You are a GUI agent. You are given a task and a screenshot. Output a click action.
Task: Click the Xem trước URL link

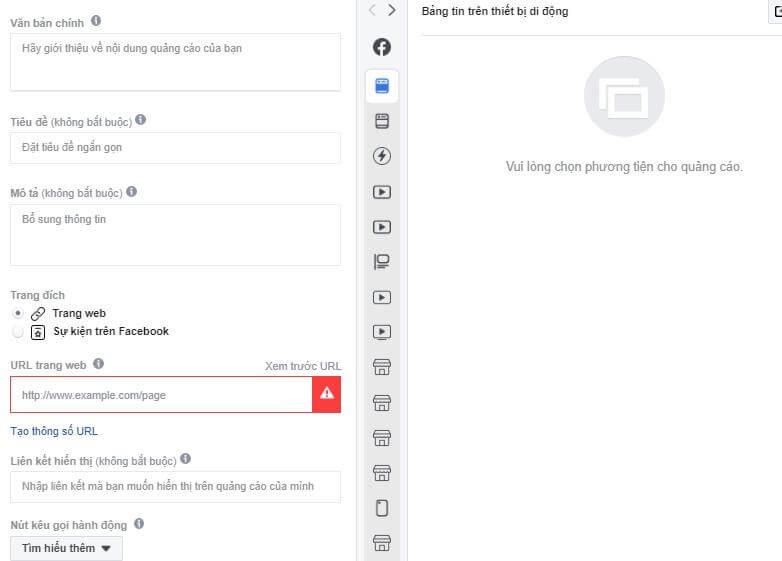pyautogui.click(x=303, y=366)
